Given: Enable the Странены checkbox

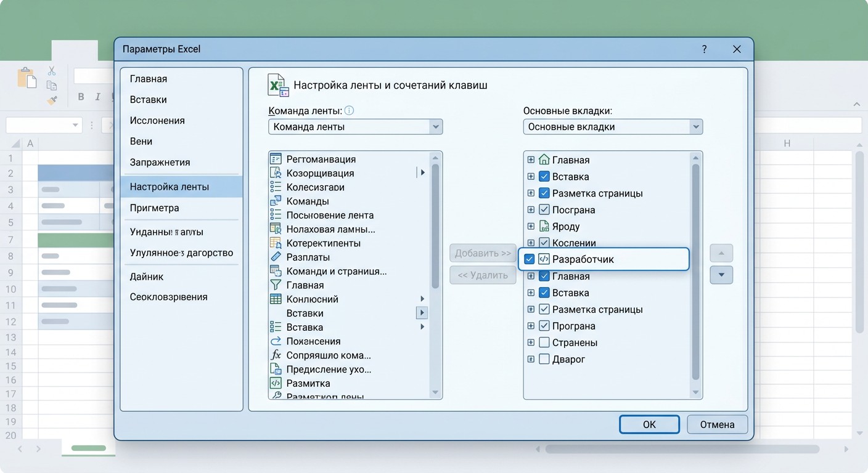Looking at the screenshot, I should click(x=544, y=342).
